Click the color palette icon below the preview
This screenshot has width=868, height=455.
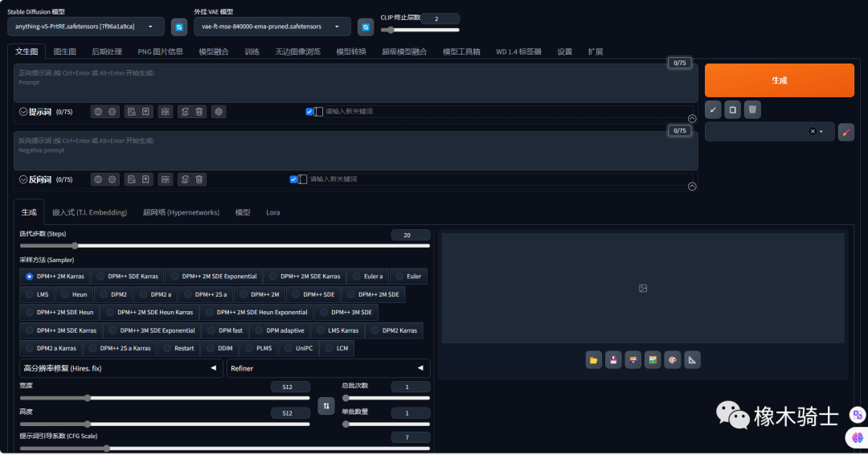(673, 360)
